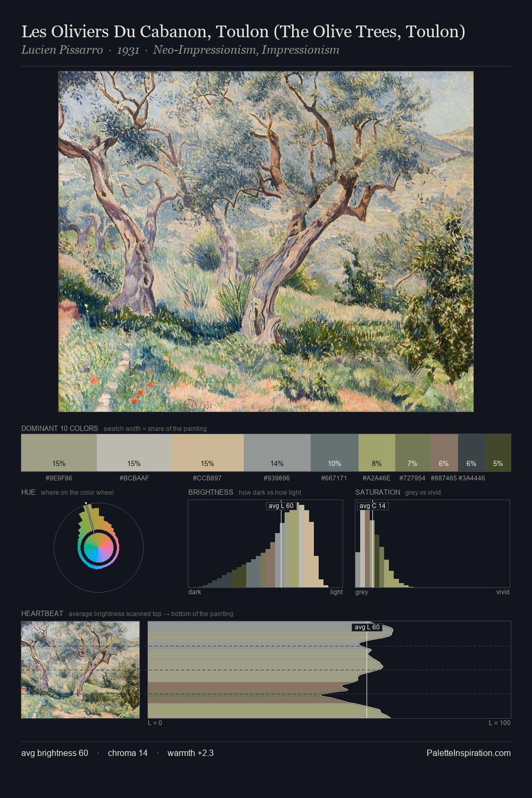Click 'how dark vs how light' caption

click(x=270, y=493)
